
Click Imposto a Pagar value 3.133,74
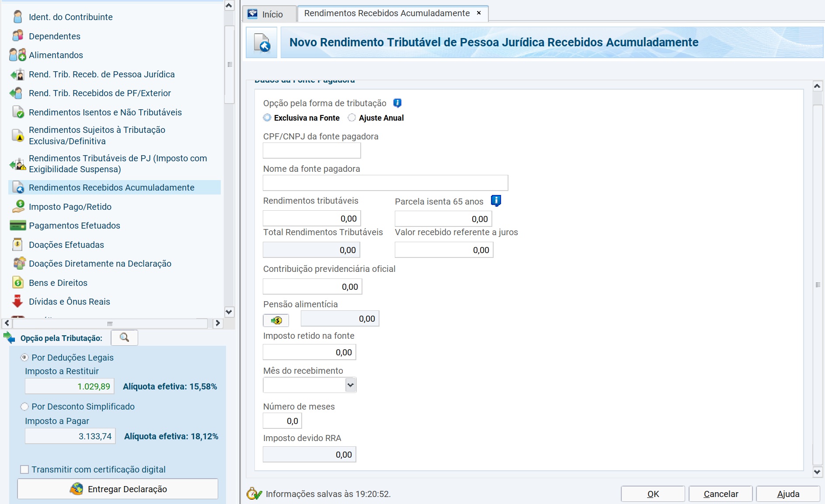70,436
